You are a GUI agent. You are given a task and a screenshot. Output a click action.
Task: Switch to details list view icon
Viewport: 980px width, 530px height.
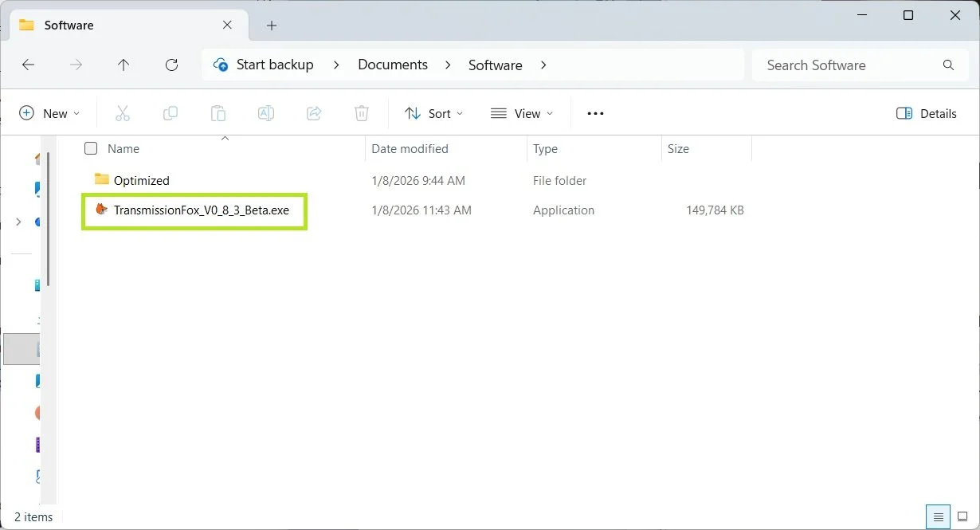[x=939, y=516]
